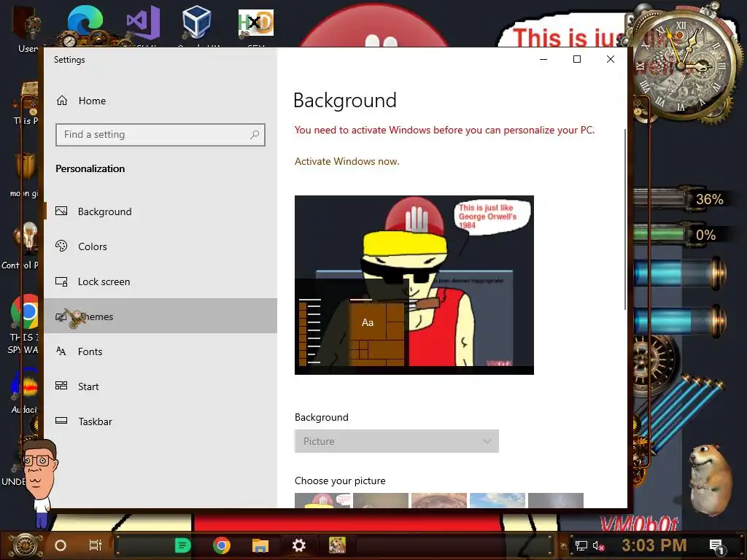Pick the fifth, gray picture thumbnail

pyautogui.click(x=555, y=500)
